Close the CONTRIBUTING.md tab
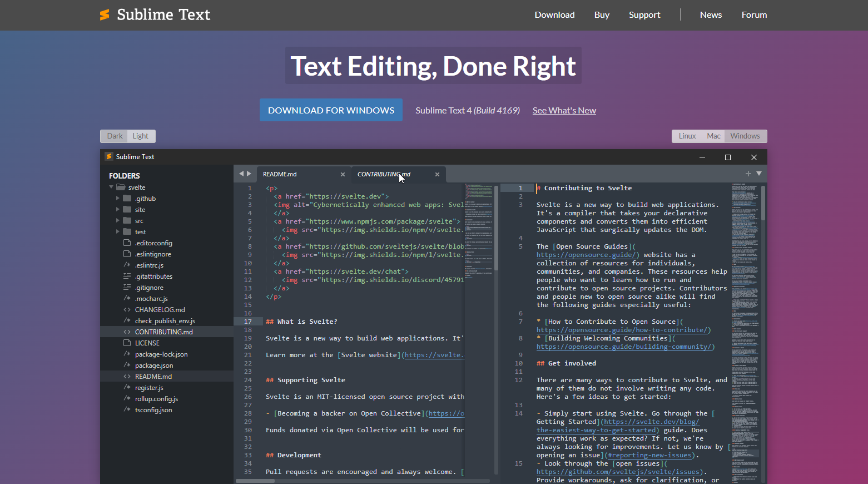The height and width of the screenshot is (484, 868). (437, 175)
